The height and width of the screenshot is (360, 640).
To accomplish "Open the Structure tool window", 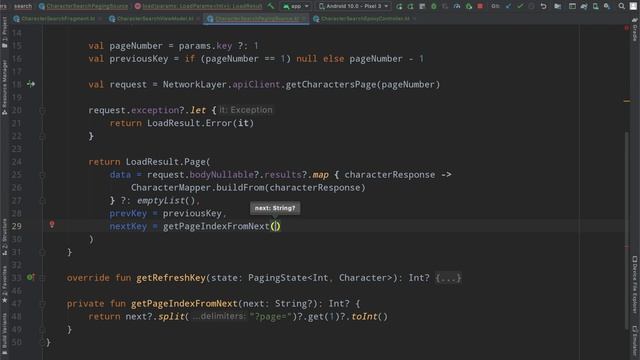I will coord(4,237).
